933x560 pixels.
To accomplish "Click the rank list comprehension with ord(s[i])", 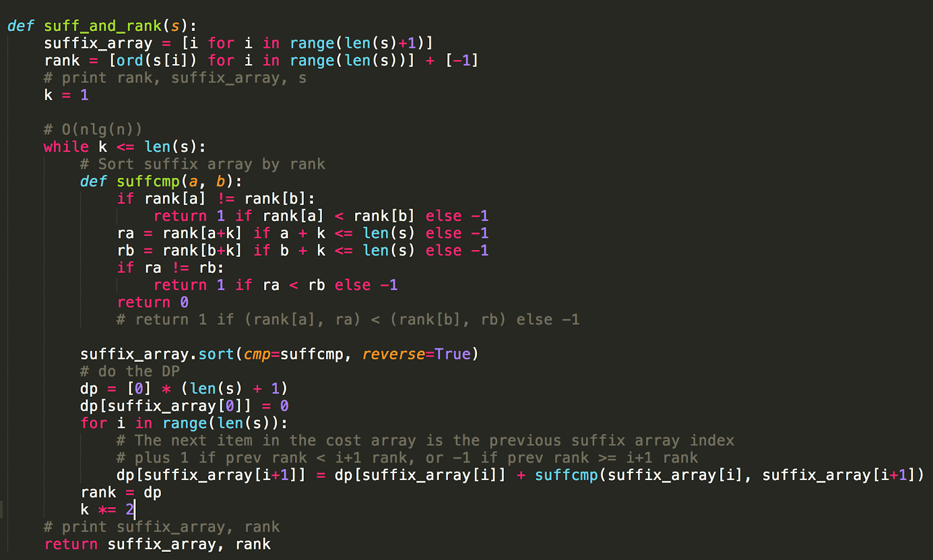I will click(x=261, y=61).
